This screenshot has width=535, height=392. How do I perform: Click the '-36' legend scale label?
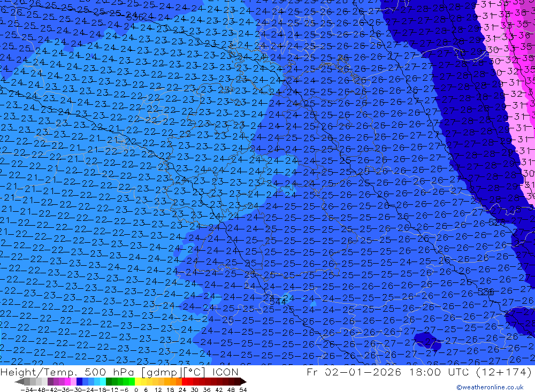coord(64,390)
